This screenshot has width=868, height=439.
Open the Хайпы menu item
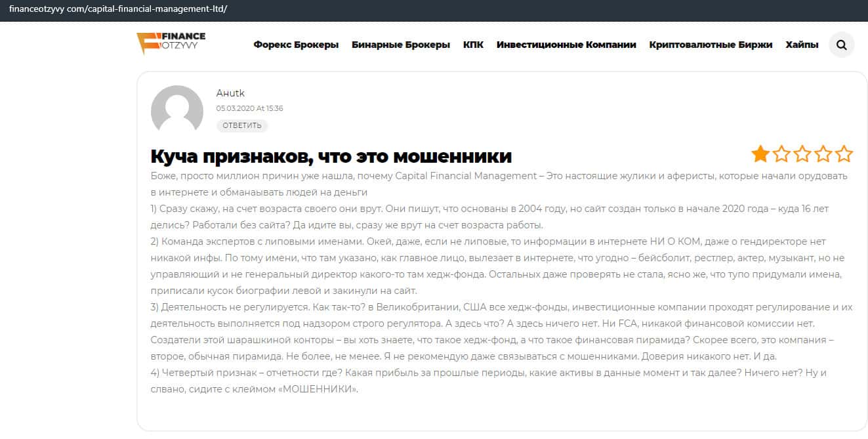click(x=802, y=45)
